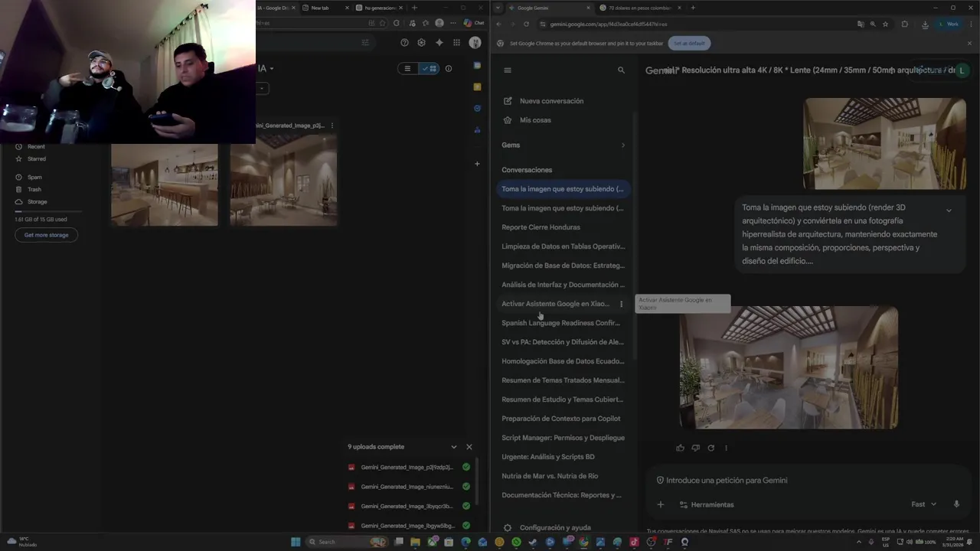This screenshot has width=980, height=551.
Task: Open Limpieza de Datos en Tablas conversation
Action: click(563, 246)
